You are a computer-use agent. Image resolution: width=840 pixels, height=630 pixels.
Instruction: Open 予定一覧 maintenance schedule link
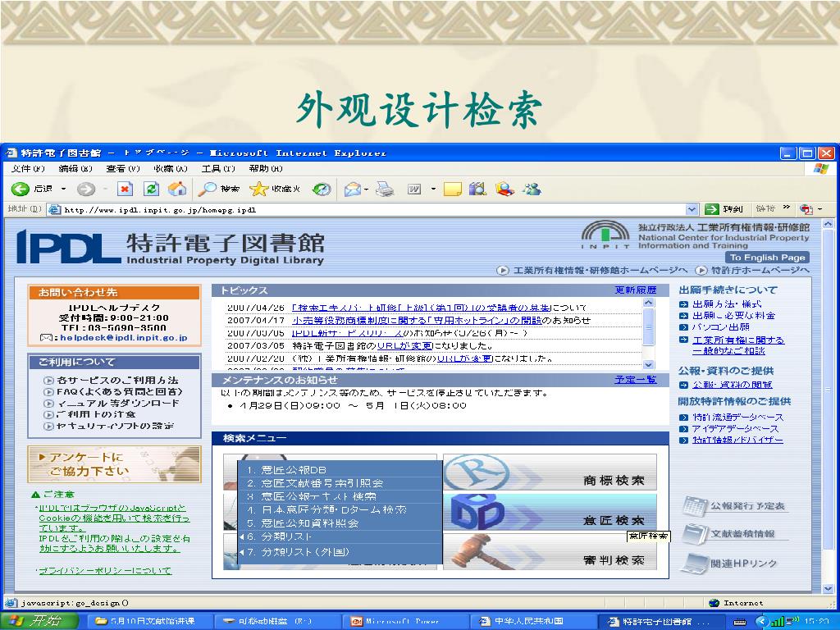click(x=636, y=380)
